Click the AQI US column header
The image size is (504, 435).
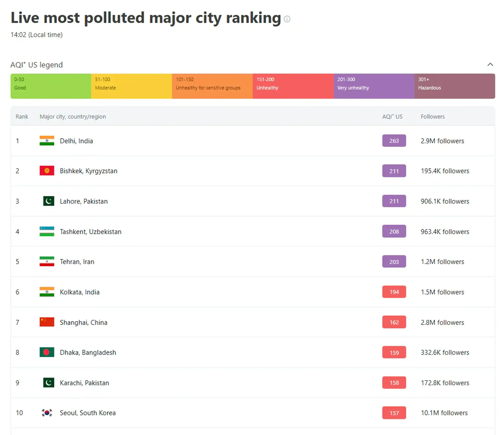(x=392, y=117)
